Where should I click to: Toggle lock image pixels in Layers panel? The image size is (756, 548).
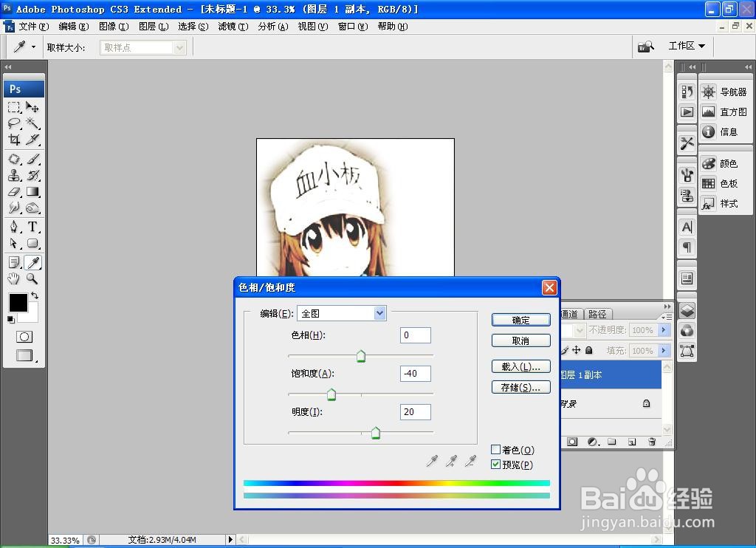pos(565,350)
